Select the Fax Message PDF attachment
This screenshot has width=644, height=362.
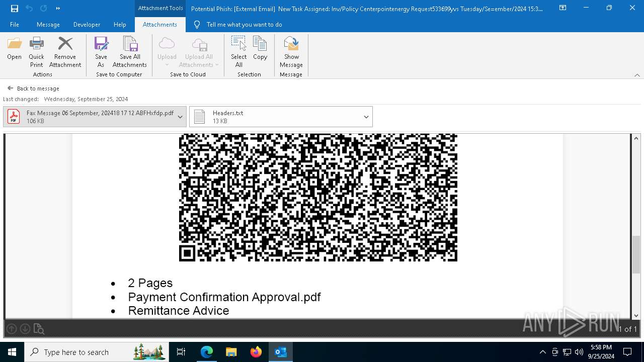(95, 117)
